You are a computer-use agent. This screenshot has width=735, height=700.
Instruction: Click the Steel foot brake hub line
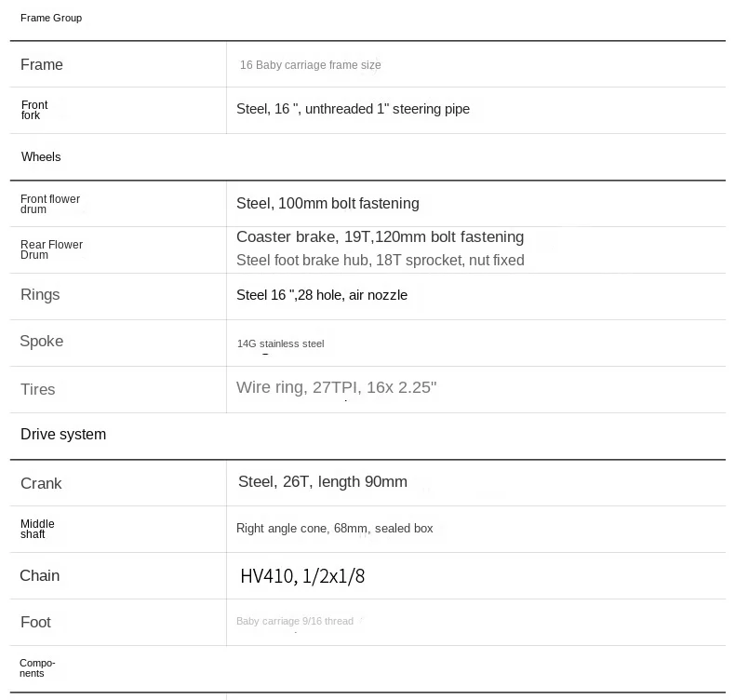coord(381,260)
